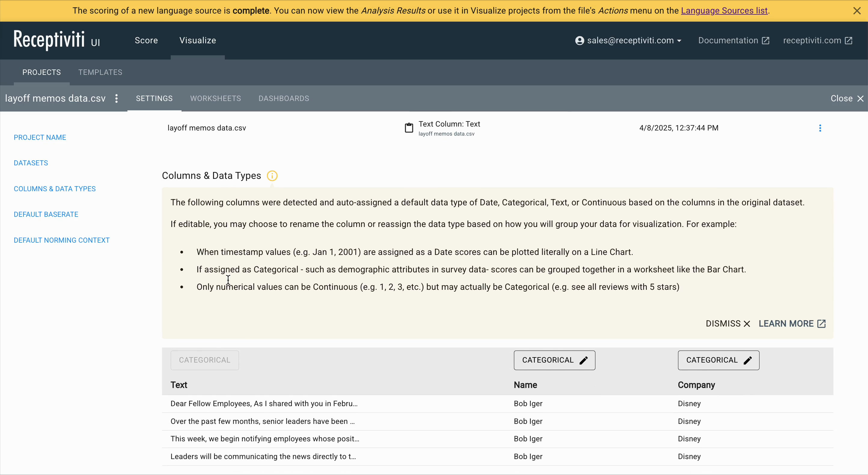The image size is (868, 475).
Task: Switch to the DASHBOARDS tab
Action: 284,98
